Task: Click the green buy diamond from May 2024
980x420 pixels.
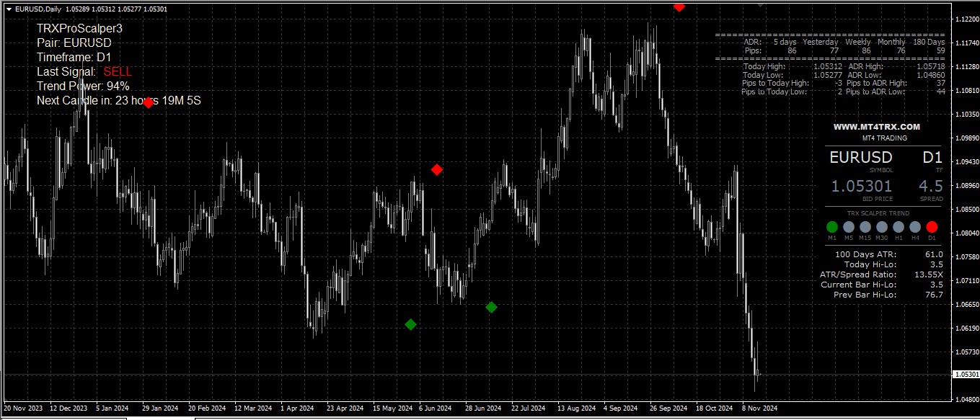Action: coord(411,324)
